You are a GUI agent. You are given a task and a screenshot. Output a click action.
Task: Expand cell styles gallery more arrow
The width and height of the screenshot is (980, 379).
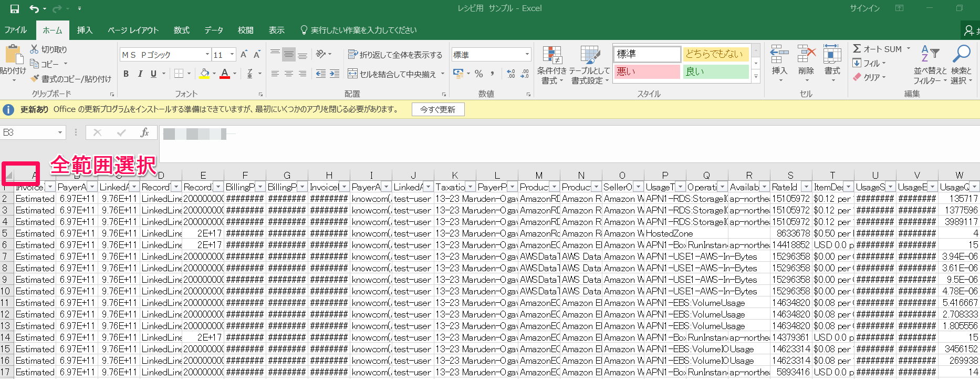756,76
